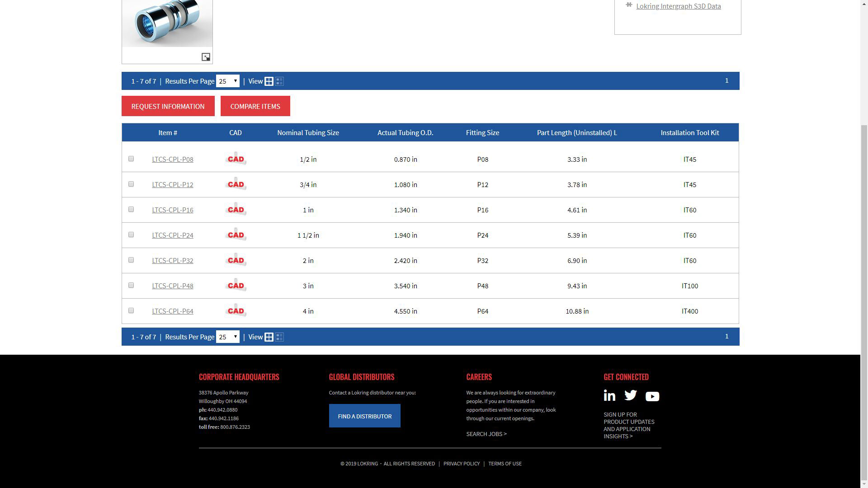Image resolution: width=868 pixels, height=488 pixels.
Task: Select checkbox next to LTCS-CPL-P48
Action: [x=131, y=286]
